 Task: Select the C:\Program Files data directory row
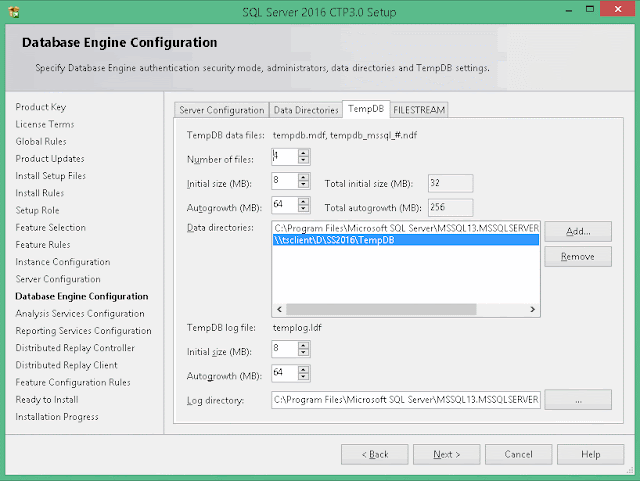click(406, 228)
